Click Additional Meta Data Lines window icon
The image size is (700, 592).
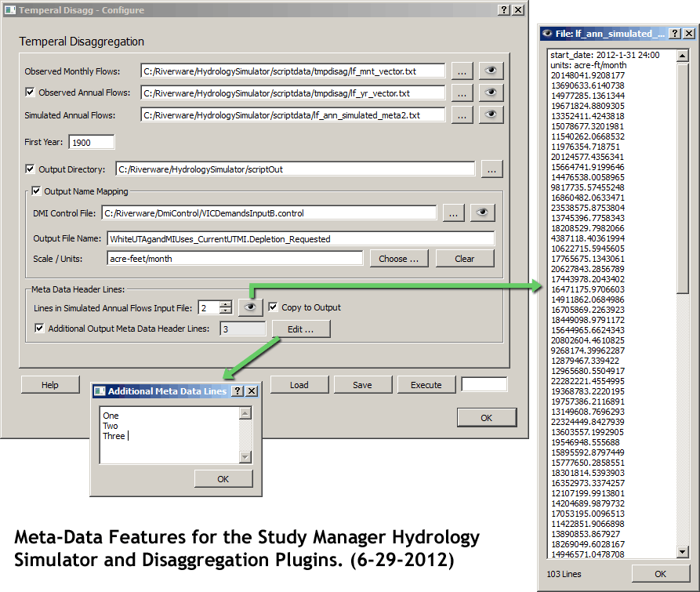pos(100,391)
